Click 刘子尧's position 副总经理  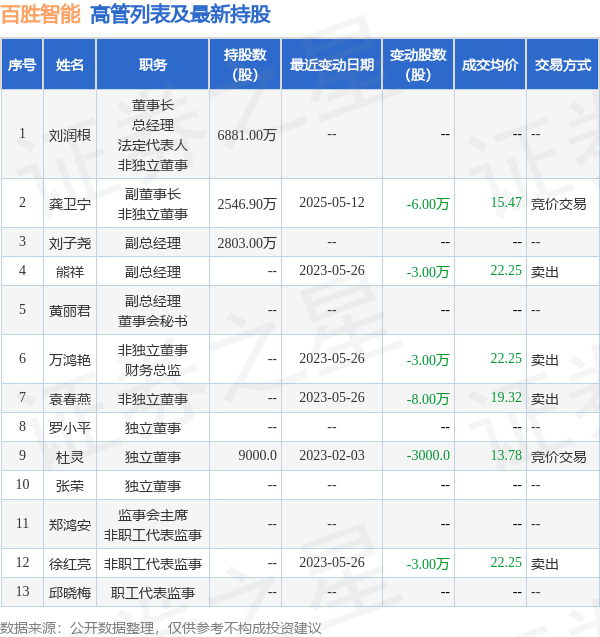(153, 243)
